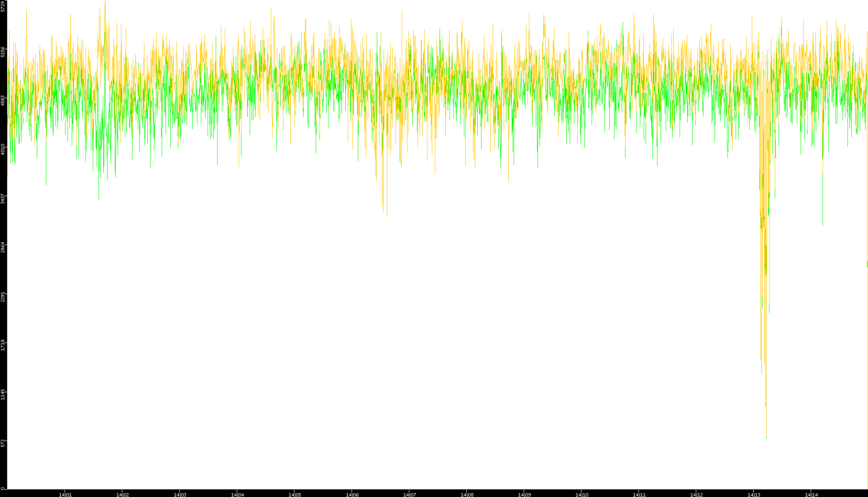Image resolution: width=868 pixels, height=497 pixels.
Task: Click the 5729 value on vertical axis
Action: click(3, 6)
